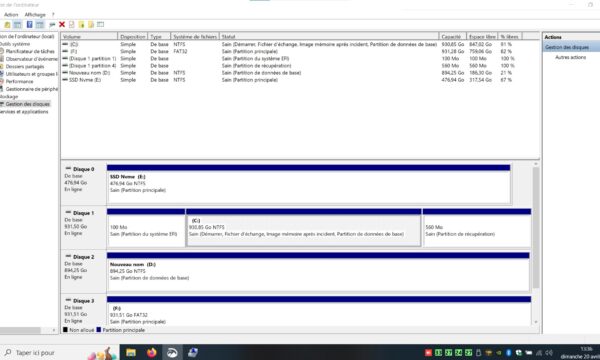Select the SSD Nvme (E:) partition block

(x=308, y=184)
